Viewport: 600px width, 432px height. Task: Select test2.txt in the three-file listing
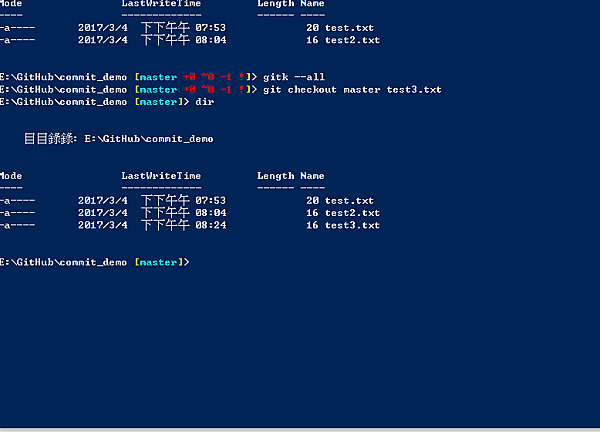(352, 213)
